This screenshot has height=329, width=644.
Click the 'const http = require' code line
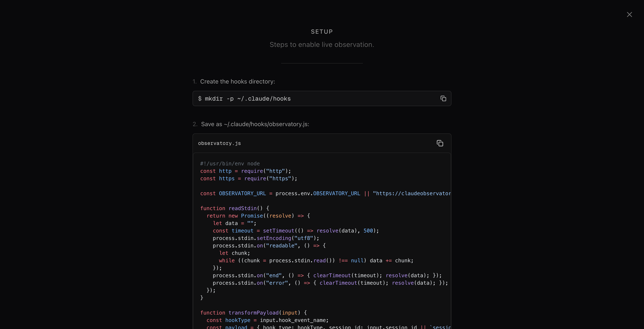[245, 171]
